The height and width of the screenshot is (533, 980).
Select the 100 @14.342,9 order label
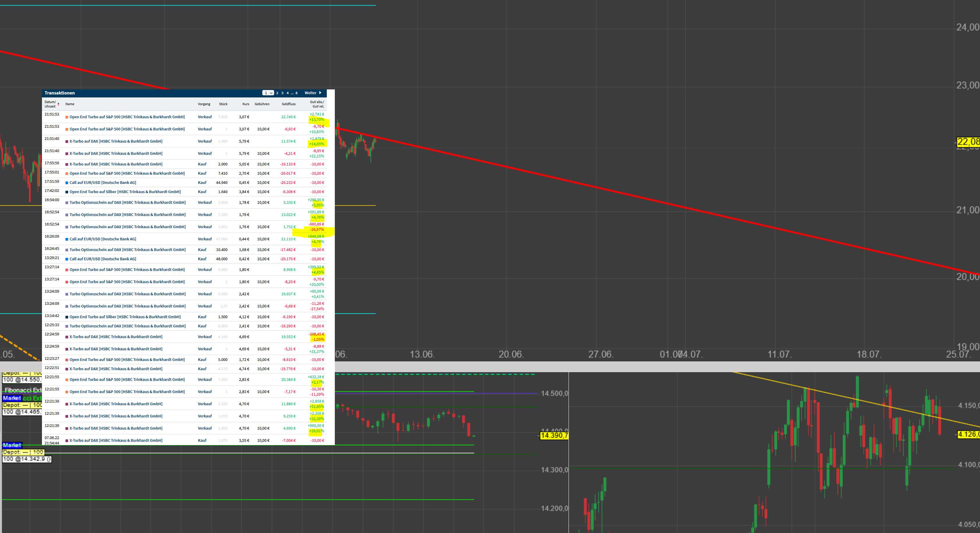coord(27,459)
